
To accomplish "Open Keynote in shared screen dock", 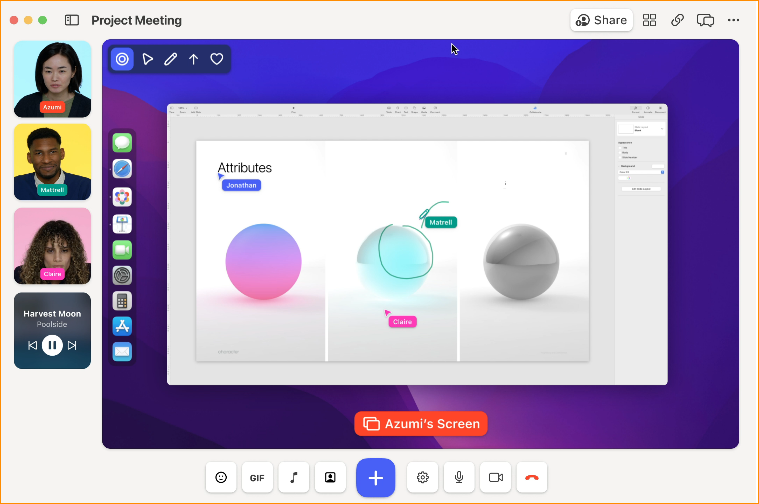I will 122,224.
